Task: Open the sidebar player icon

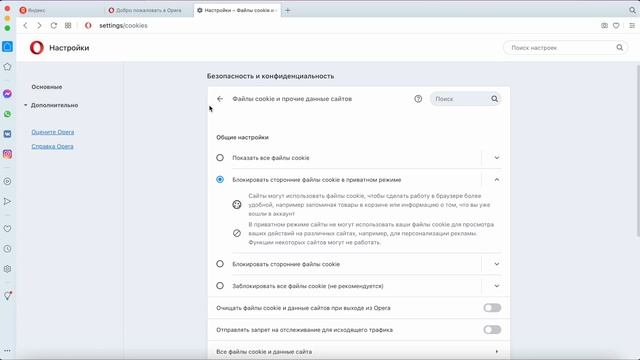Action: 7,181
